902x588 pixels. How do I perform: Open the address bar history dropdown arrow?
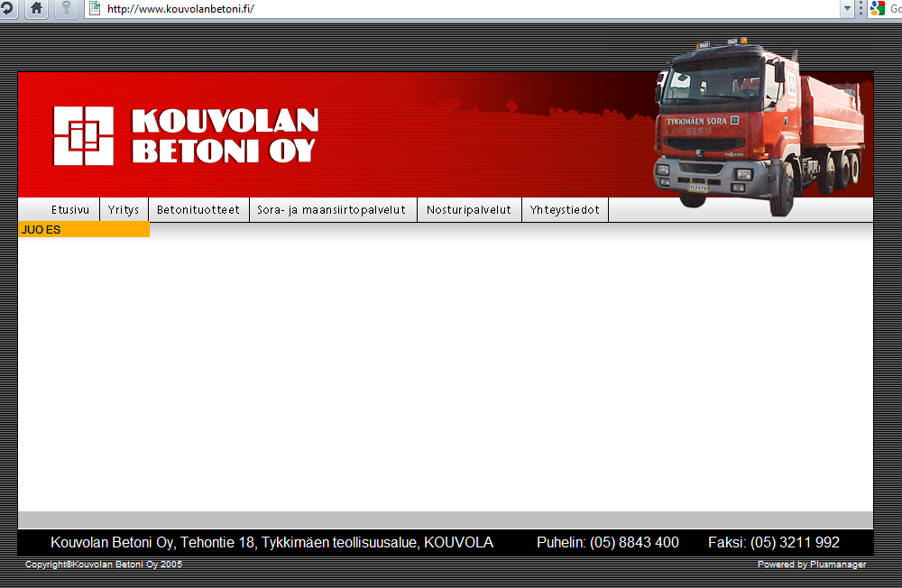(847, 9)
